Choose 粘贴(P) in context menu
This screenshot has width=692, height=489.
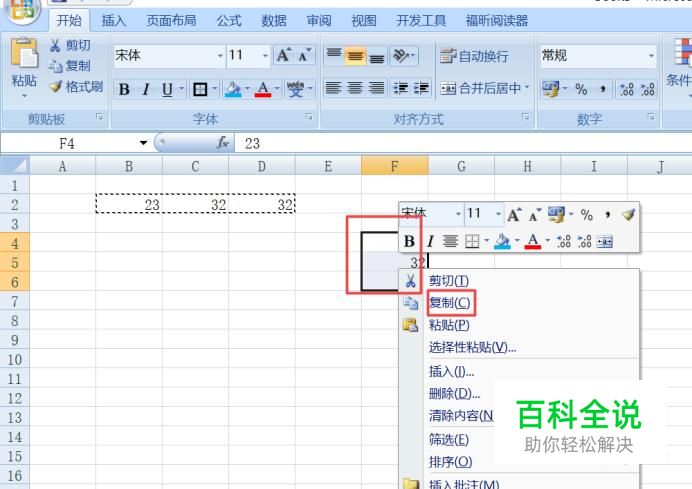tap(519, 325)
